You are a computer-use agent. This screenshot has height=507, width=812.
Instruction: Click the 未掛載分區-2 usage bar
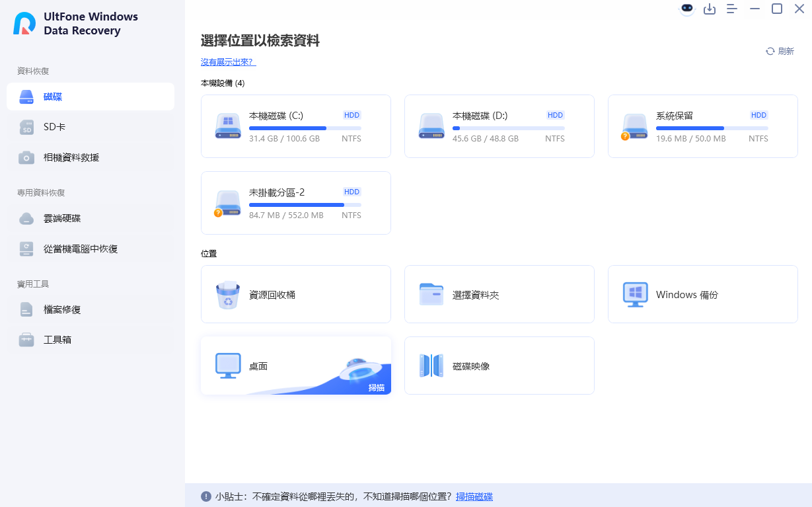click(x=305, y=205)
